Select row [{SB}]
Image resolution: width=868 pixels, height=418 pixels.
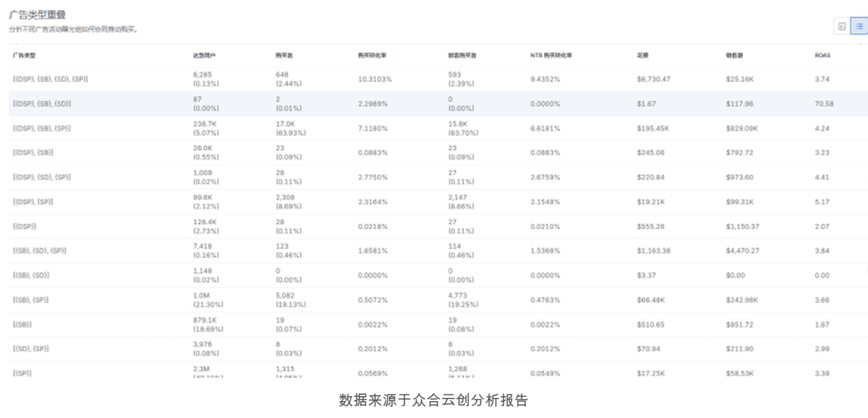[438, 325]
